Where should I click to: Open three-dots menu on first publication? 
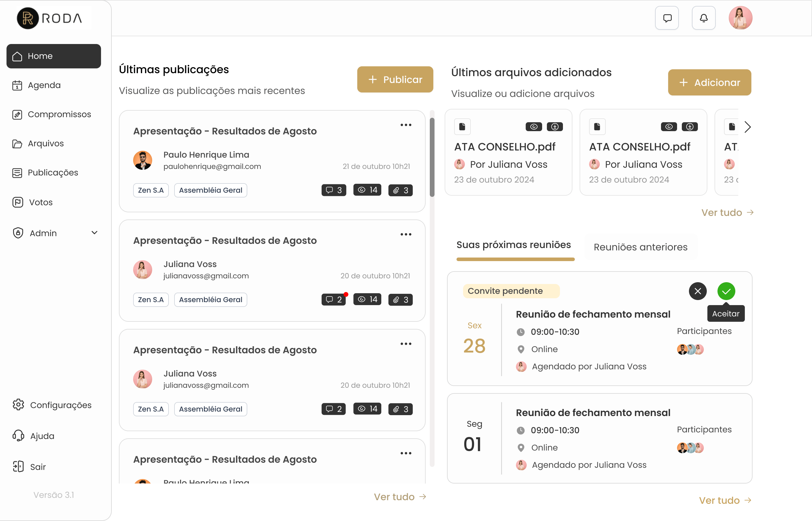point(406,125)
